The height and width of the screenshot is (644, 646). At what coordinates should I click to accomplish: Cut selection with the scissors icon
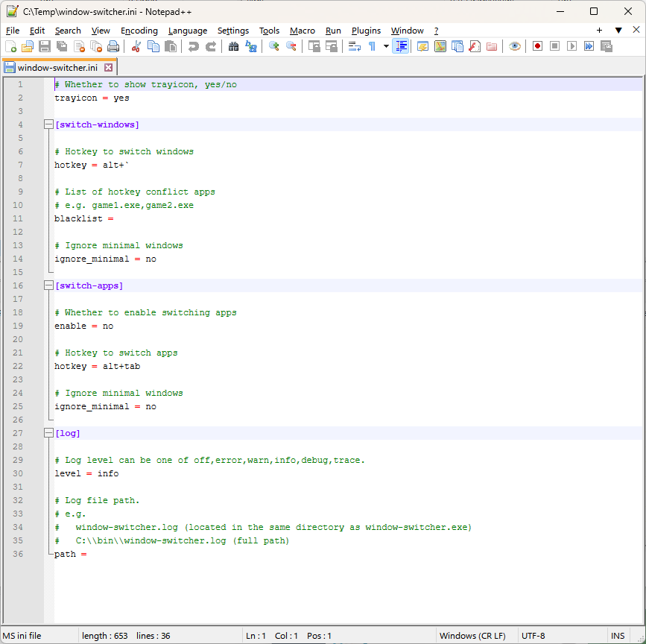pos(136,46)
